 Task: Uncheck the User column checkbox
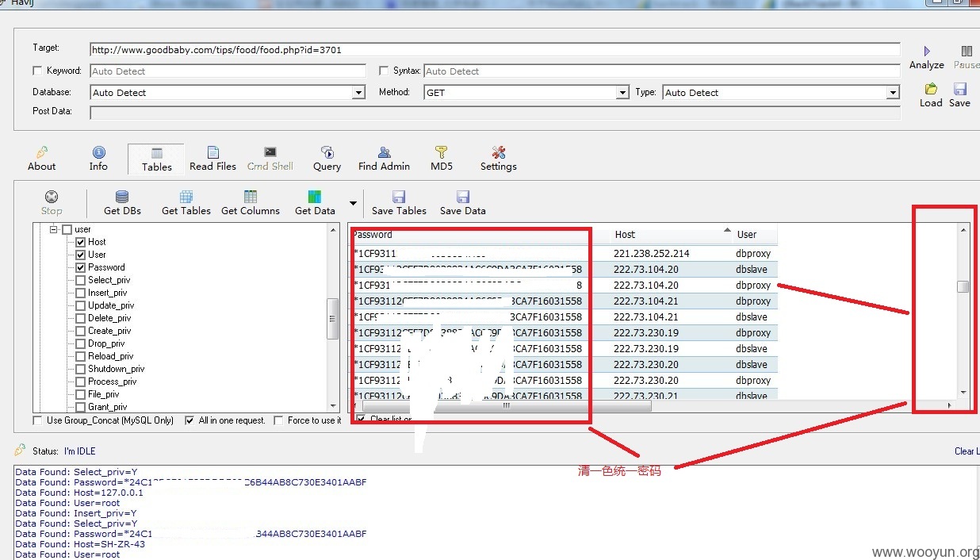pyautogui.click(x=81, y=255)
